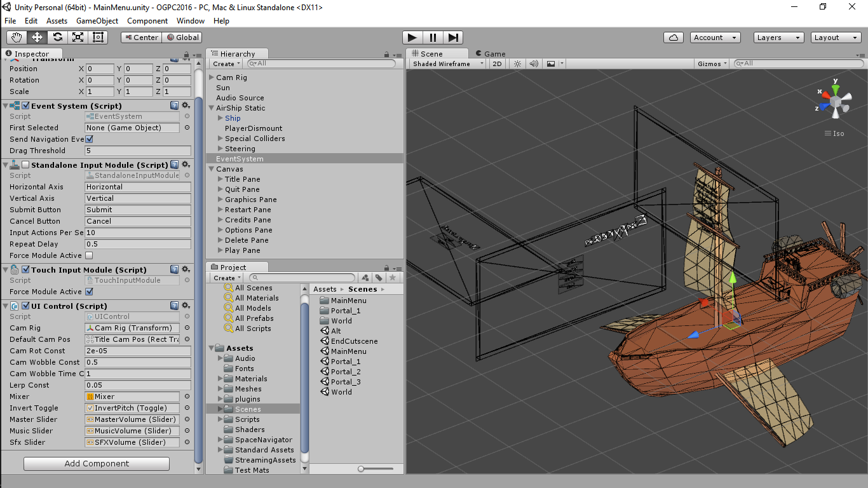Enable Force Module Active on Standalone Input Module
Image resolution: width=868 pixels, height=488 pixels.
(88, 255)
